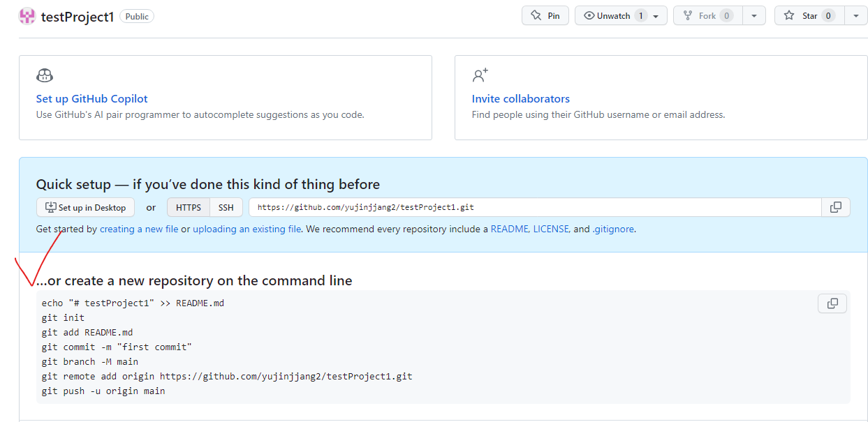Click the Public visibility badge
This screenshot has height=422, width=868.
pyautogui.click(x=137, y=16)
